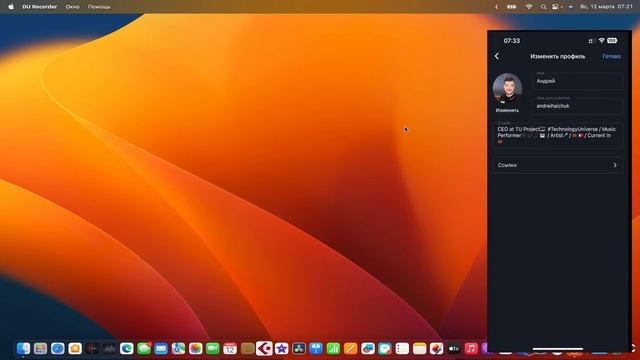Open Finder from the Dock

tap(23, 348)
